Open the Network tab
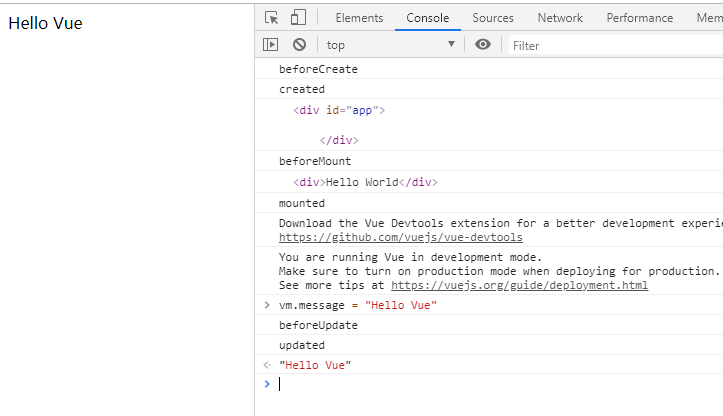Viewport: 723px width, 416px height. 560,18
